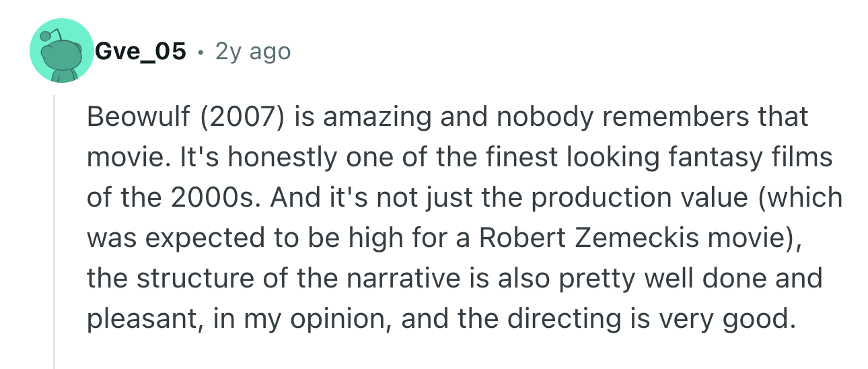This screenshot has width=868, height=369.
Task: Click the "2y ago" comment timestamp
Action: coord(253,51)
